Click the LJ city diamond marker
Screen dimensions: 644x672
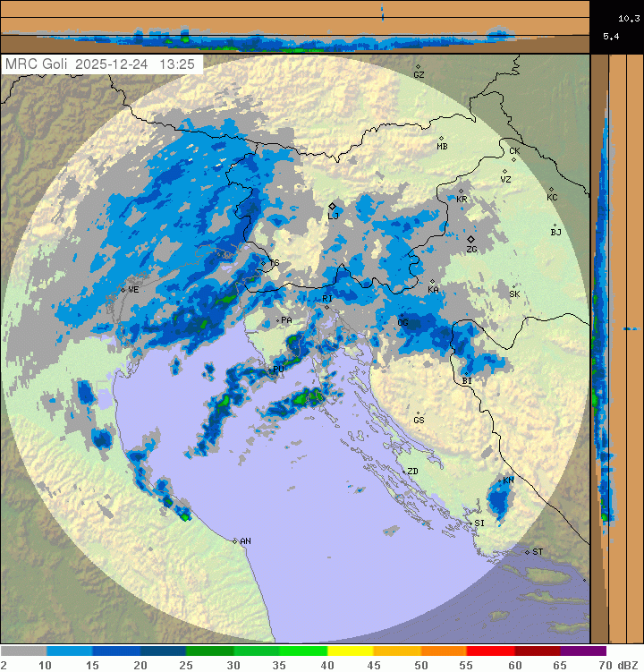coord(333,206)
